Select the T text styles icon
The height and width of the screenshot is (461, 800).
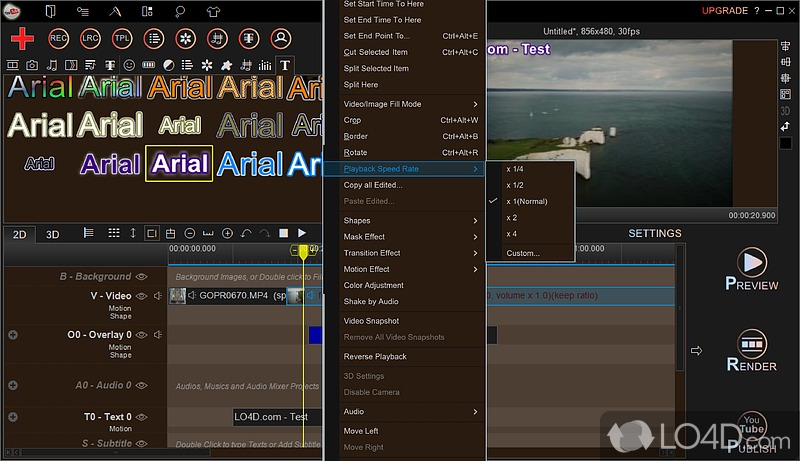pos(285,65)
